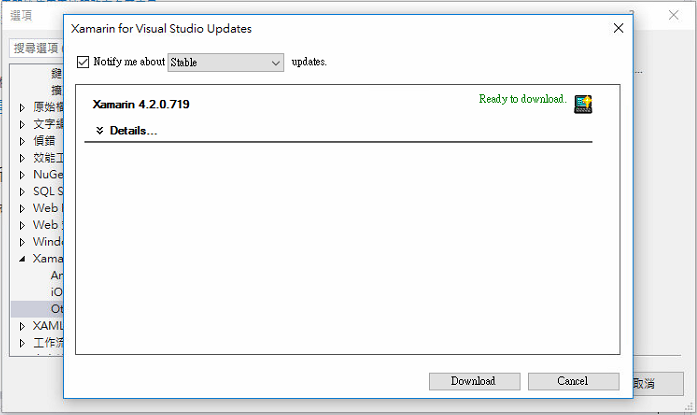Click the Ready to download status text

click(x=522, y=99)
